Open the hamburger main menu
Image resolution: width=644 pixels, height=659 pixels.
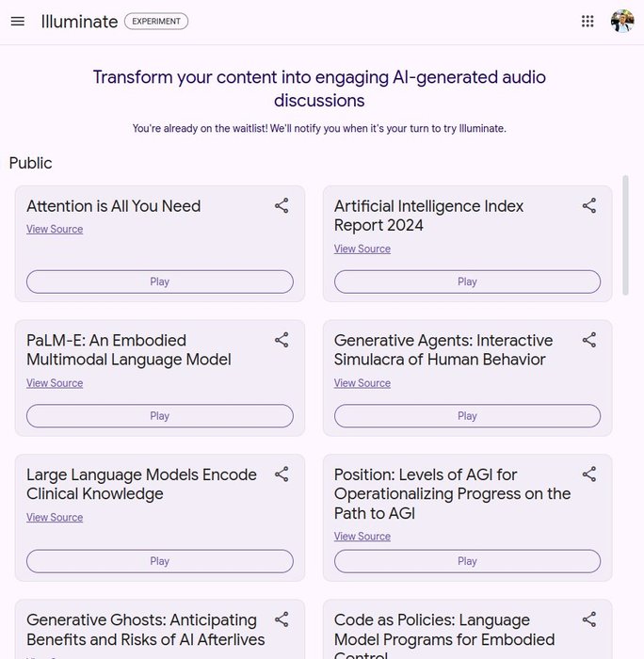18,22
